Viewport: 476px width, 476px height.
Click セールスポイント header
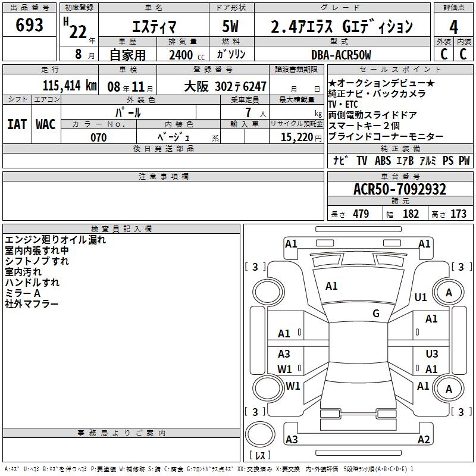400,69
